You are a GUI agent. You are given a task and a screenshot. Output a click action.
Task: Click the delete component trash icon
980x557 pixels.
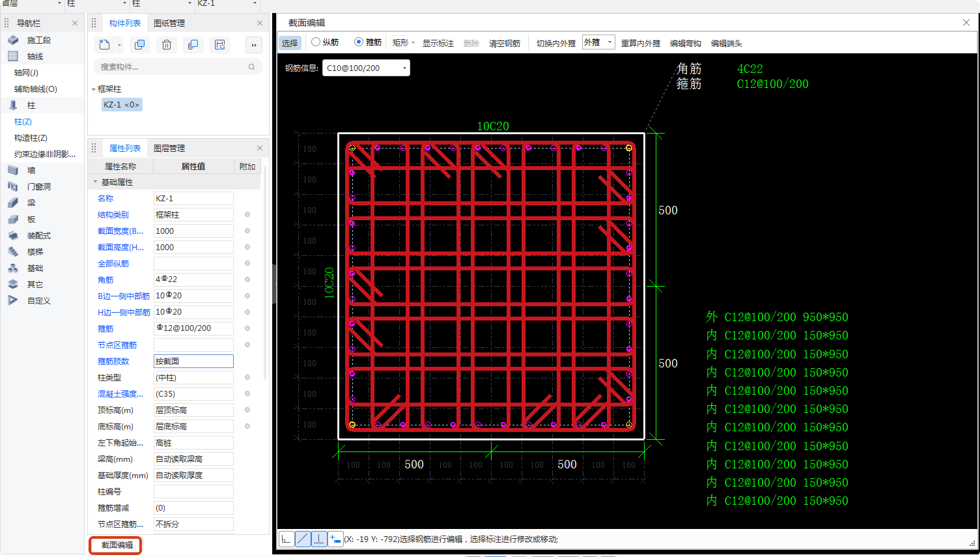(x=167, y=45)
